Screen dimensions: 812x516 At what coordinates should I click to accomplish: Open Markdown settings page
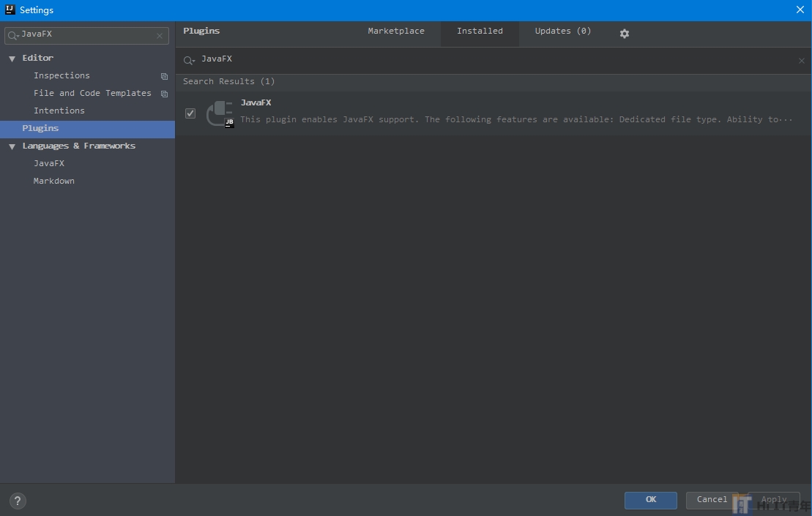[54, 181]
